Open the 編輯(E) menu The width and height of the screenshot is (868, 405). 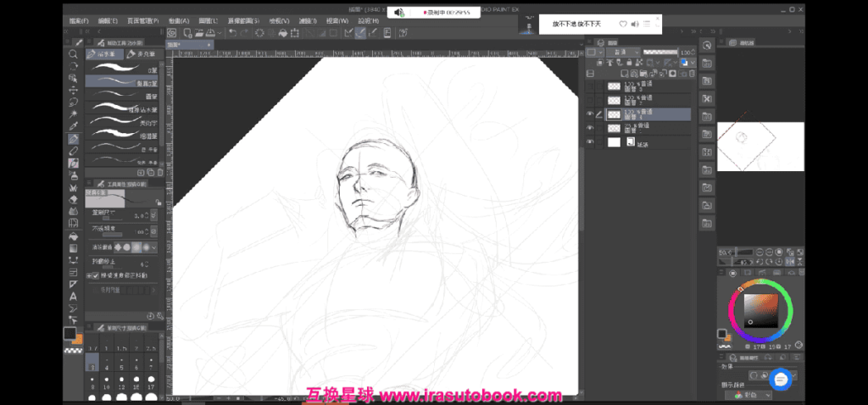pyautogui.click(x=108, y=20)
